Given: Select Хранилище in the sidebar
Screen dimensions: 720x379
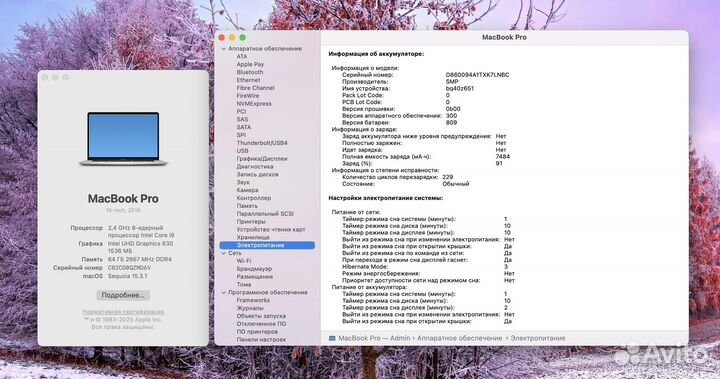Looking at the screenshot, I should (x=253, y=237).
